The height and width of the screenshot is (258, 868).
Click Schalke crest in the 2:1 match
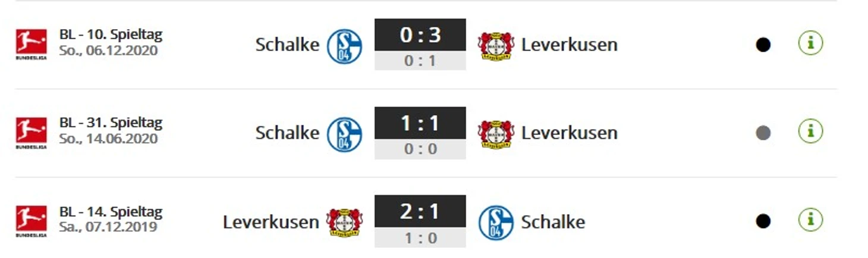pyautogui.click(x=496, y=223)
